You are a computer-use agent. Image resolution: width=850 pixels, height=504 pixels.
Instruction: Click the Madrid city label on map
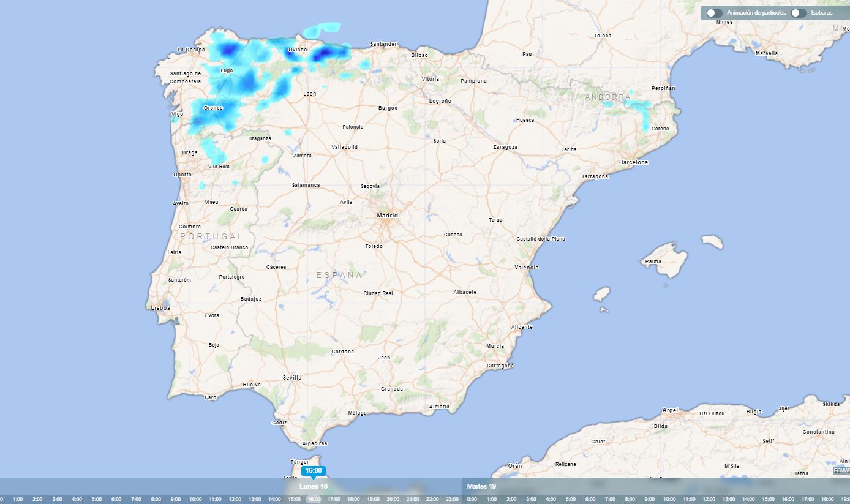[x=387, y=216]
